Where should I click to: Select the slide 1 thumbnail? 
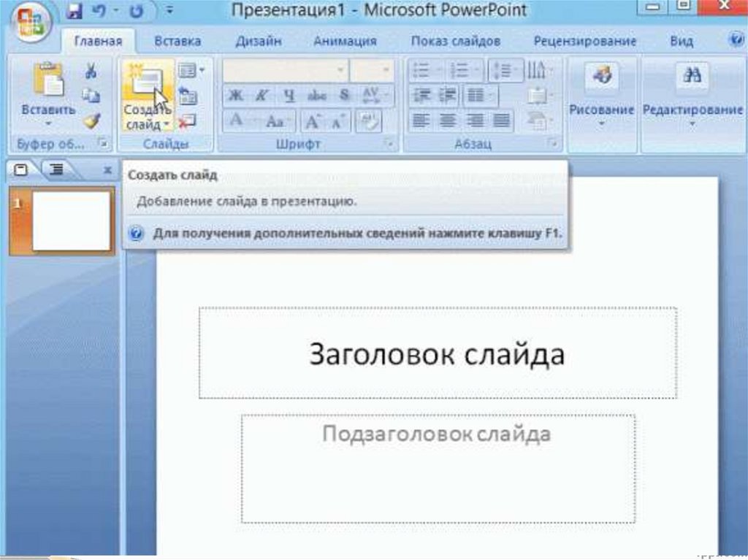click(72, 220)
